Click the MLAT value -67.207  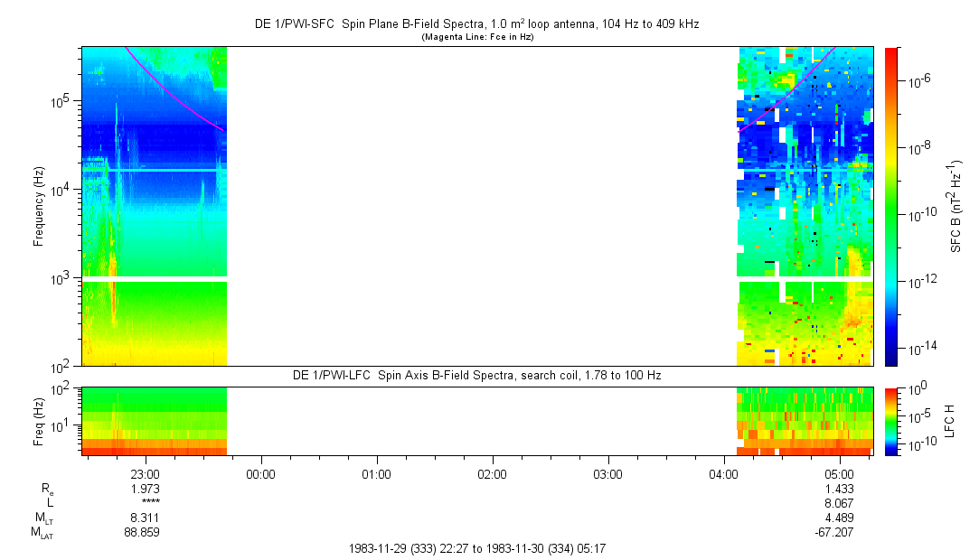[834, 532]
